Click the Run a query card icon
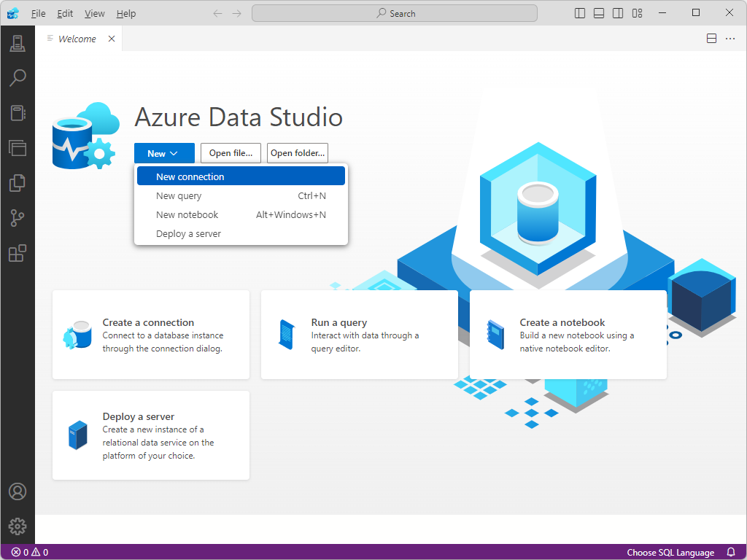The height and width of the screenshot is (560, 747). click(286, 335)
